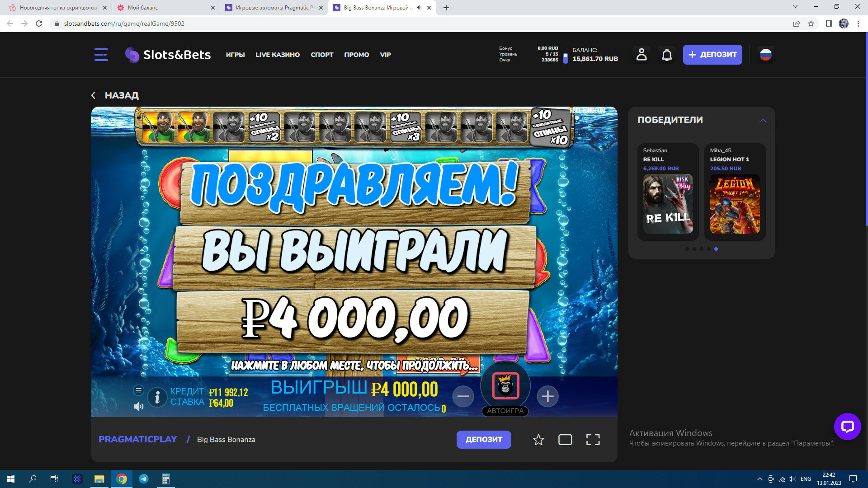
Task: Open the user profile icon
Action: pos(641,55)
